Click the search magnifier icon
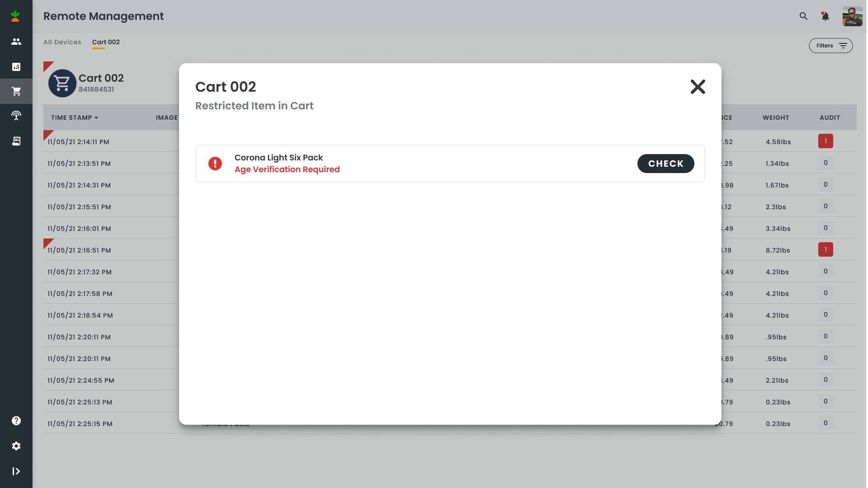The image size is (868, 488). [x=803, y=16]
